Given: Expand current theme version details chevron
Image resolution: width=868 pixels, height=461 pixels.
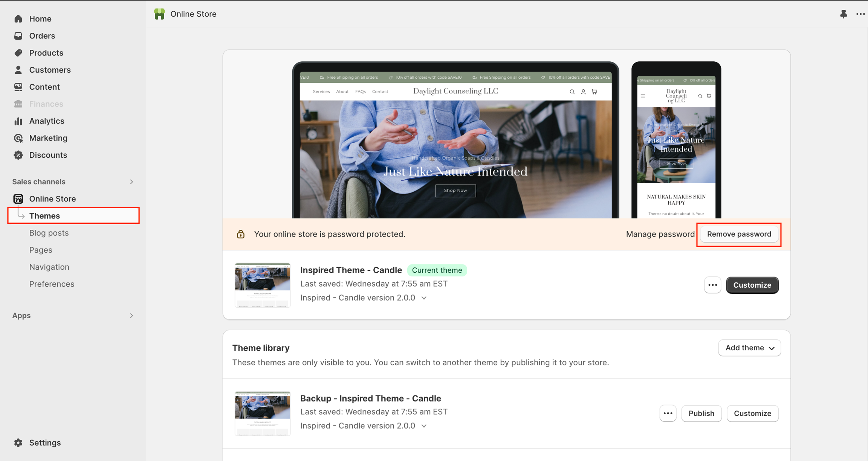Looking at the screenshot, I should (x=424, y=298).
